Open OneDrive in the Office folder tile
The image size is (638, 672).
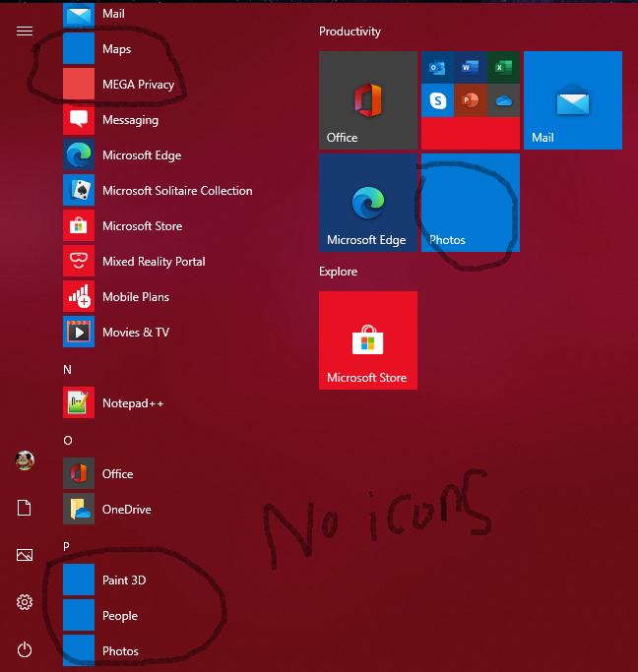(x=503, y=100)
